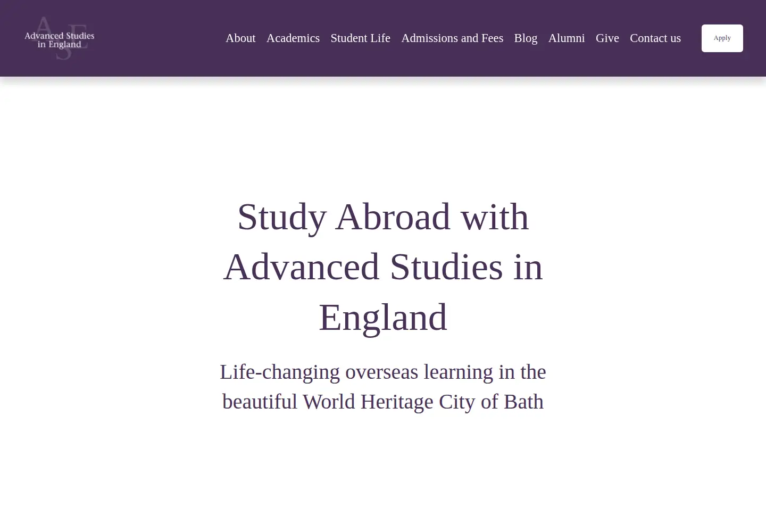Open the Contact us page
The height and width of the screenshot is (532, 766).
point(655,38)
